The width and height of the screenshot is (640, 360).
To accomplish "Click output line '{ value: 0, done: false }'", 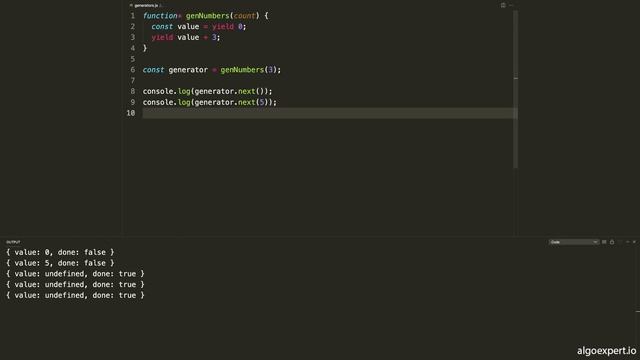I will (60, 252).
